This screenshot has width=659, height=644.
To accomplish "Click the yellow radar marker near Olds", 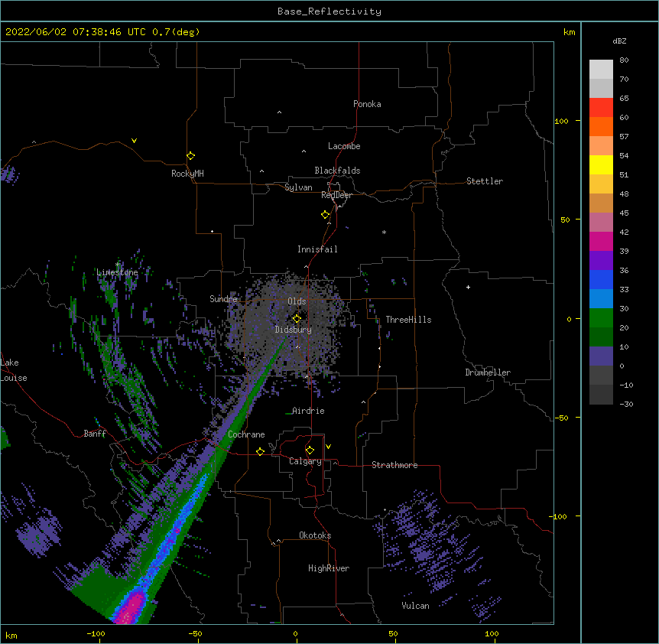I will [297, 318].
